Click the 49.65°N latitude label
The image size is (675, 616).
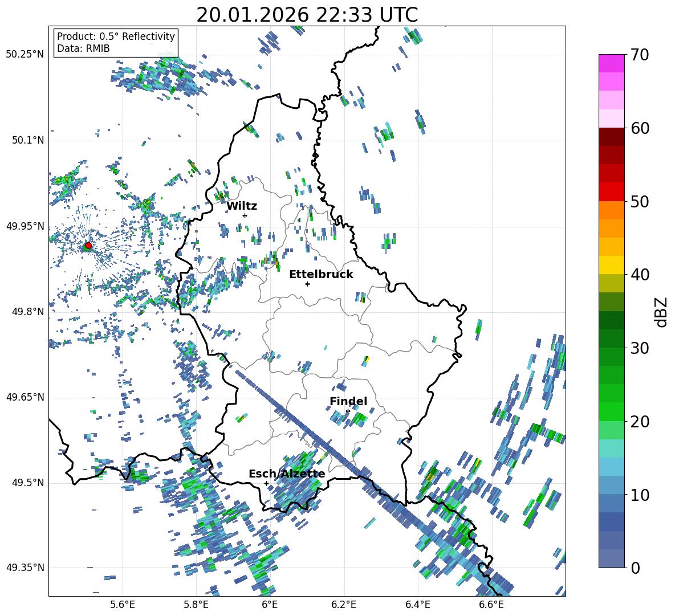pyautogui.click(x=25, y=397)
